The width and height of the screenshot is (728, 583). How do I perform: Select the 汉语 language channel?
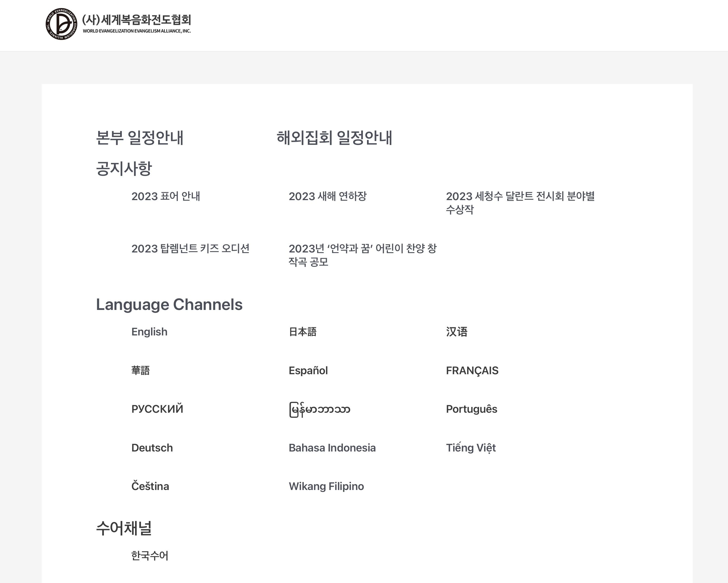457,332
